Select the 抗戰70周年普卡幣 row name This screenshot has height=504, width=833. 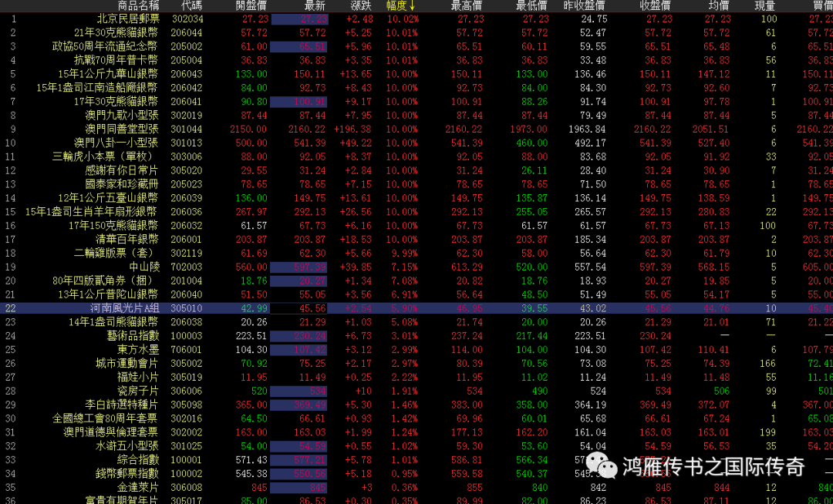coord(116,60)
